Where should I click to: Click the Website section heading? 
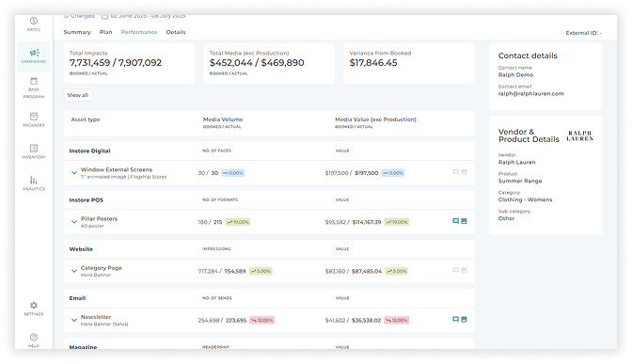click(81, 249)
